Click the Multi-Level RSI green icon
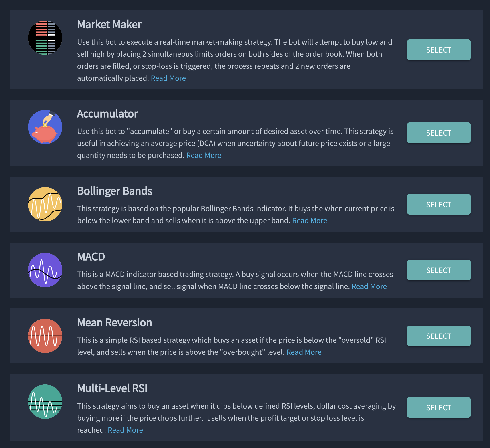The width and height of the screenshot is (490, 448). [x=45, y=402]
